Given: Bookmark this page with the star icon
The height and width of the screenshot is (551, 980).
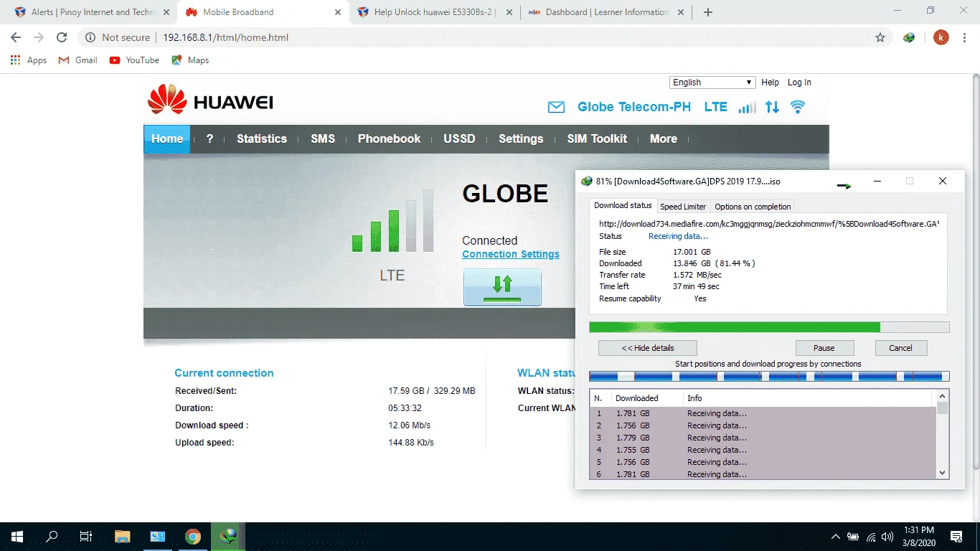Looking at the screenshot, I should pyautogui.click(x=880, y=37).
